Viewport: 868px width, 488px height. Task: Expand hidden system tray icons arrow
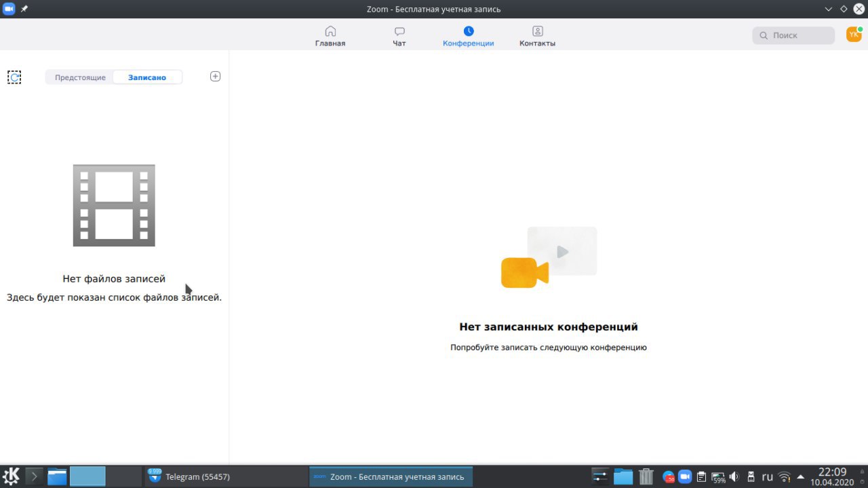point(801,476)
